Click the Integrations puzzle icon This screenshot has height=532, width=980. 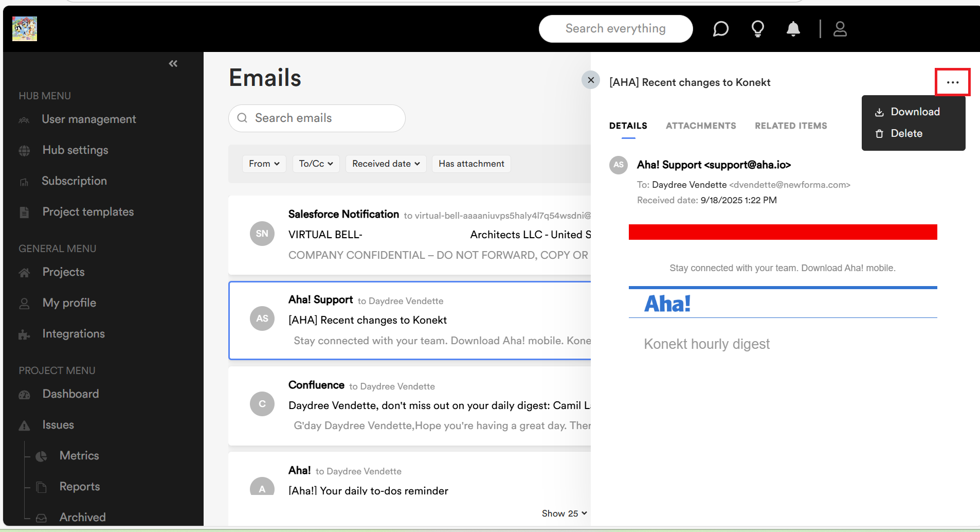tap(24, 334)
